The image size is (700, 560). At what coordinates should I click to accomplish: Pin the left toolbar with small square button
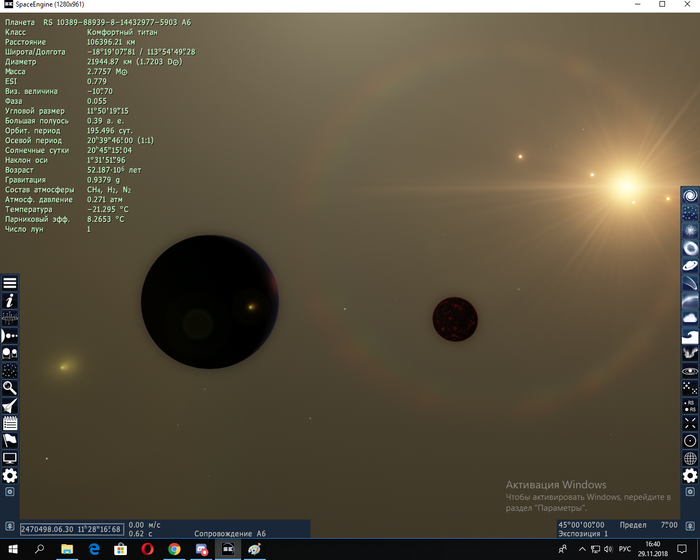(x=10, y=492)
